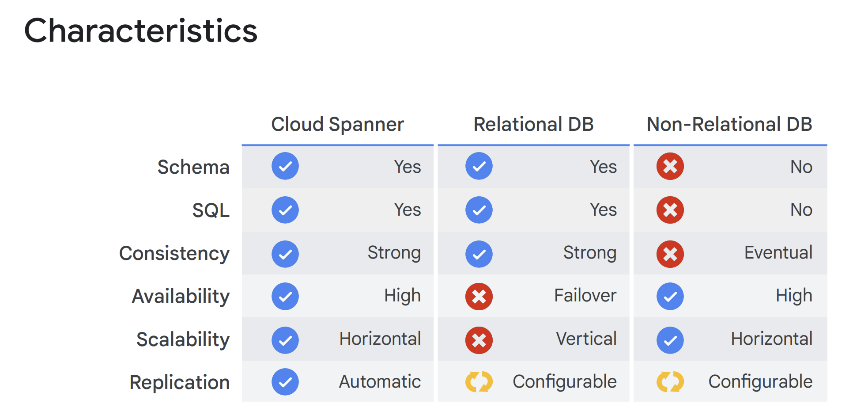Viewport: 868px width, 419px height.
Task: Click the Eventual text under Non-Relational DB
Action: (x=778, y=253)
